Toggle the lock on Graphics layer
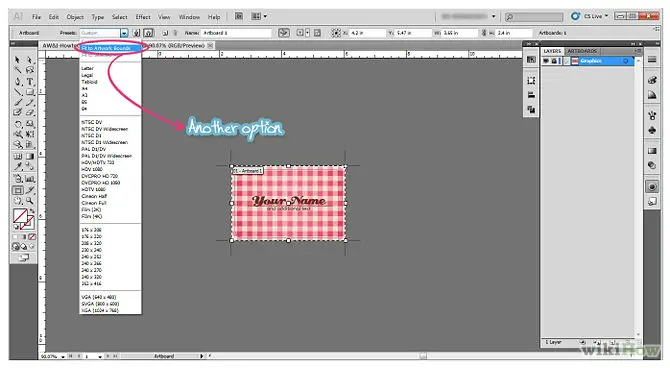Image resolution: width=670 pixels, height=368 pixels. pyautogui.click(x=554, y=61)
